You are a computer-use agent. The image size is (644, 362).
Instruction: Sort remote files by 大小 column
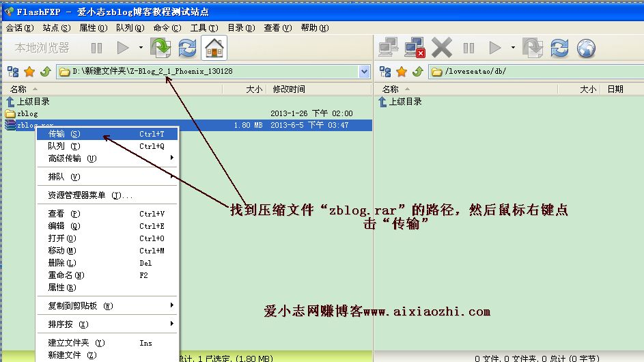coord(578,89)
